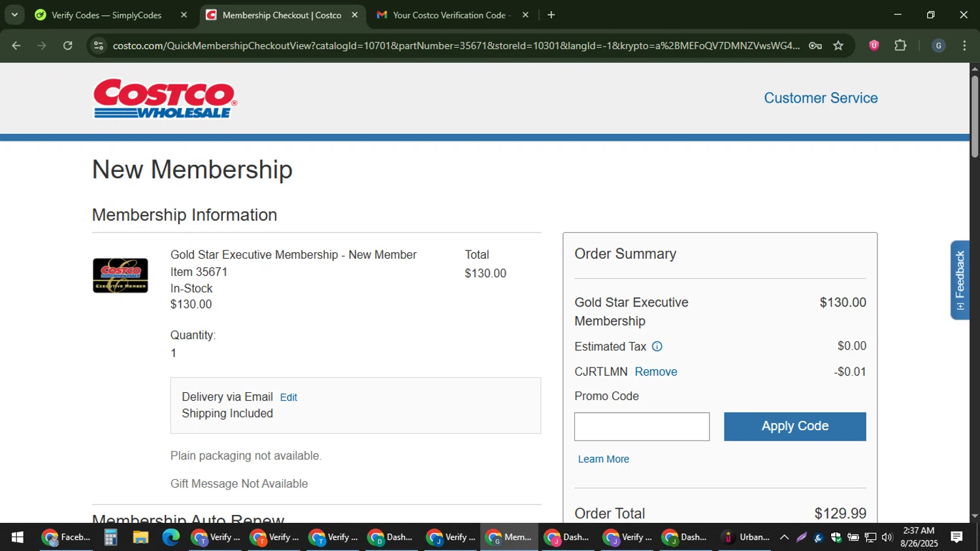The image size is (980, 551).
Task: Click the -$0.01 discount amount
Action: pos(850,372)
